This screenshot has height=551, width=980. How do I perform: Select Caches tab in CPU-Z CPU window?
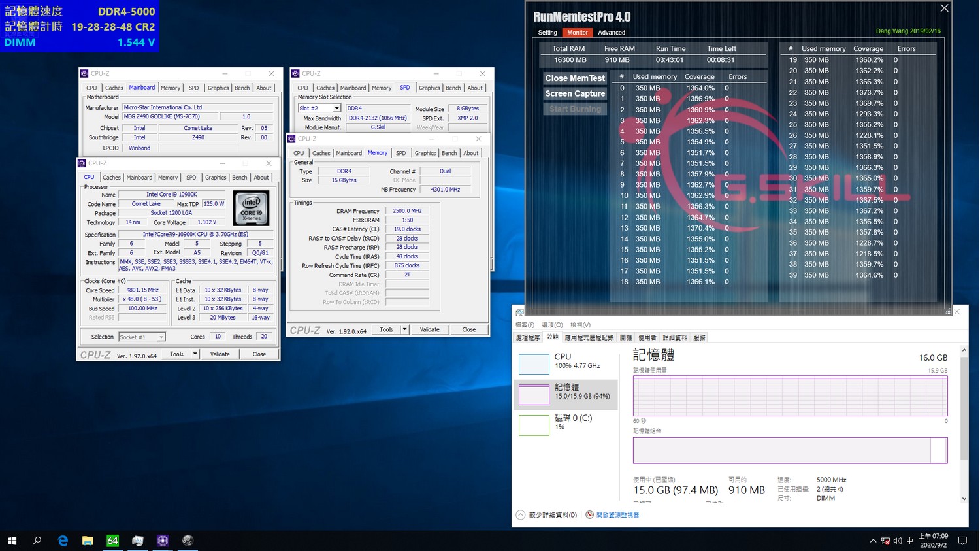pos(112,178)
